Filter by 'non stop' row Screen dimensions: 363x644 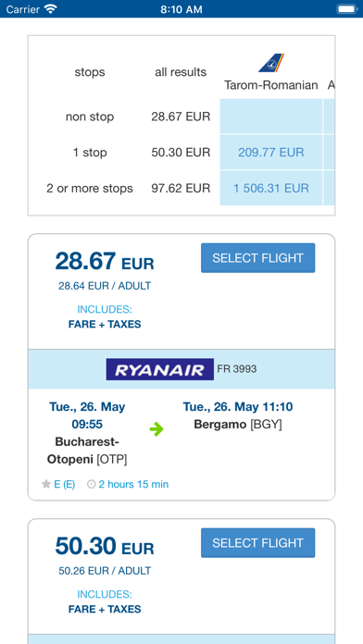tap(90, 117)
